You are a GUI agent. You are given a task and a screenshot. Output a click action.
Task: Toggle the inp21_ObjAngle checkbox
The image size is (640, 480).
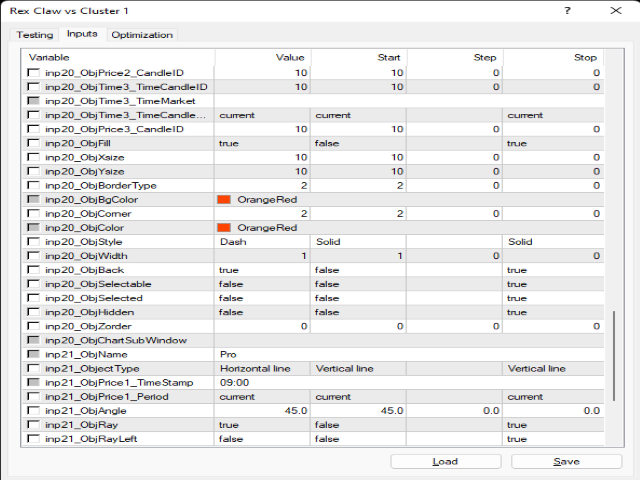point(35,411)
